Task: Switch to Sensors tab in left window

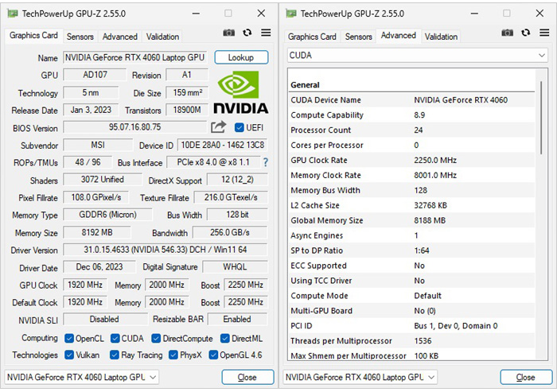Action: coord(80,37)
